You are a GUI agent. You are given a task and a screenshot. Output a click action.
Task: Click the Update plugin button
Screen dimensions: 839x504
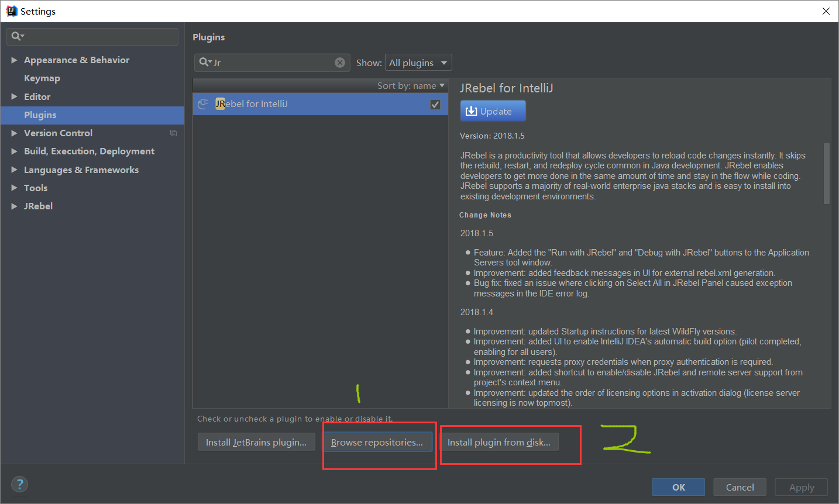pyautogui.click(x=493, y=111)
